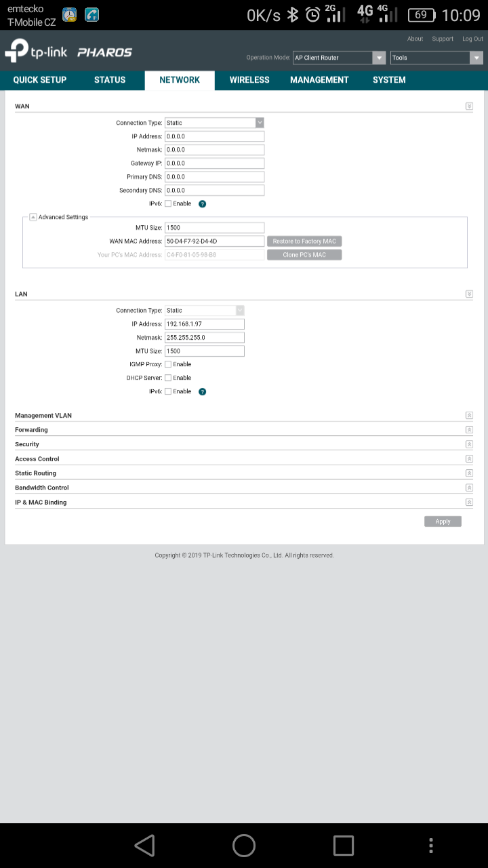Switch to the Wireless tab
Screen dimensions: 488x868
click(x=249, y=80)
